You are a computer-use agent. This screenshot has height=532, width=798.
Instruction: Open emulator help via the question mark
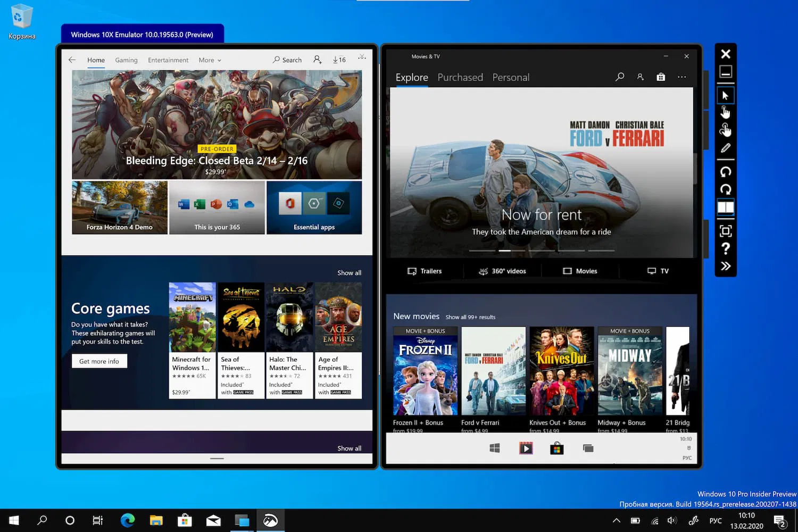(x=726, y=248)
